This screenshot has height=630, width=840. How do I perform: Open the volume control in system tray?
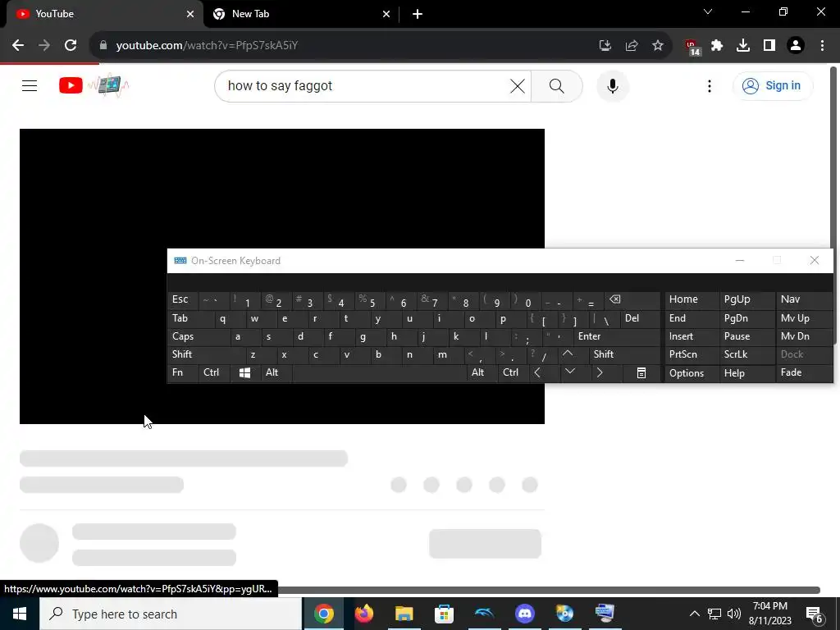pyautogui.click(x=734, y=614)
